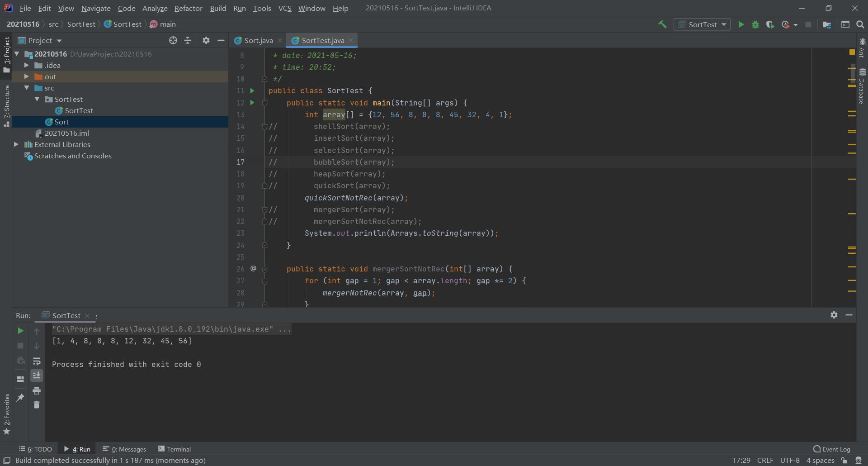Image resolution: width=868 pixels, height=466 pixels.
Task: Click the down arrow in Run console
Action: coord(37,346)
